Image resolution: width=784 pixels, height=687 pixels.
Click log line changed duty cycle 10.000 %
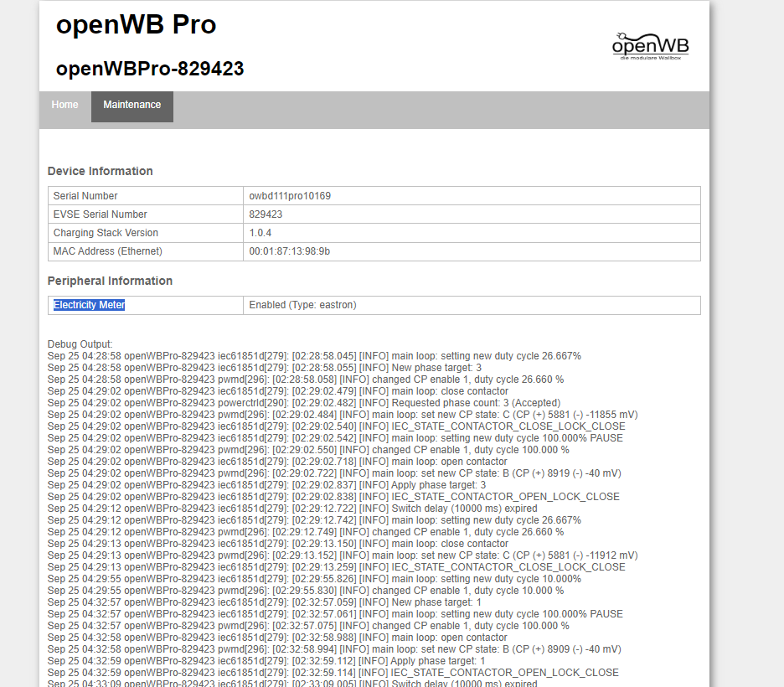click(306, 591)
